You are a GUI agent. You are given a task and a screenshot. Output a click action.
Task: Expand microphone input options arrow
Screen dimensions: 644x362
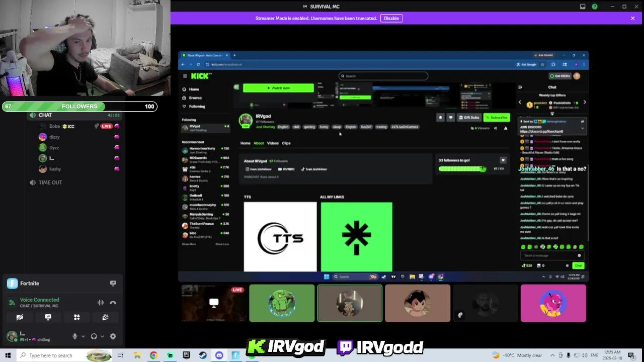point(83,336)
